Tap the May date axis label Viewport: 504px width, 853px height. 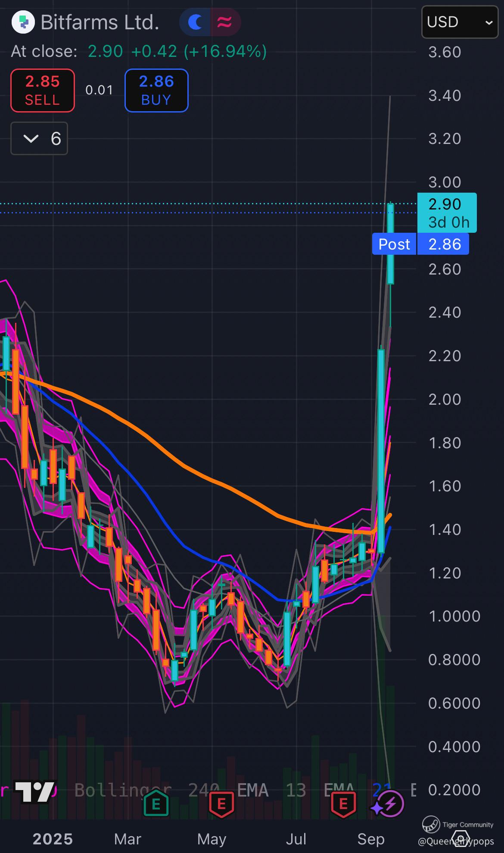(212, 839)
